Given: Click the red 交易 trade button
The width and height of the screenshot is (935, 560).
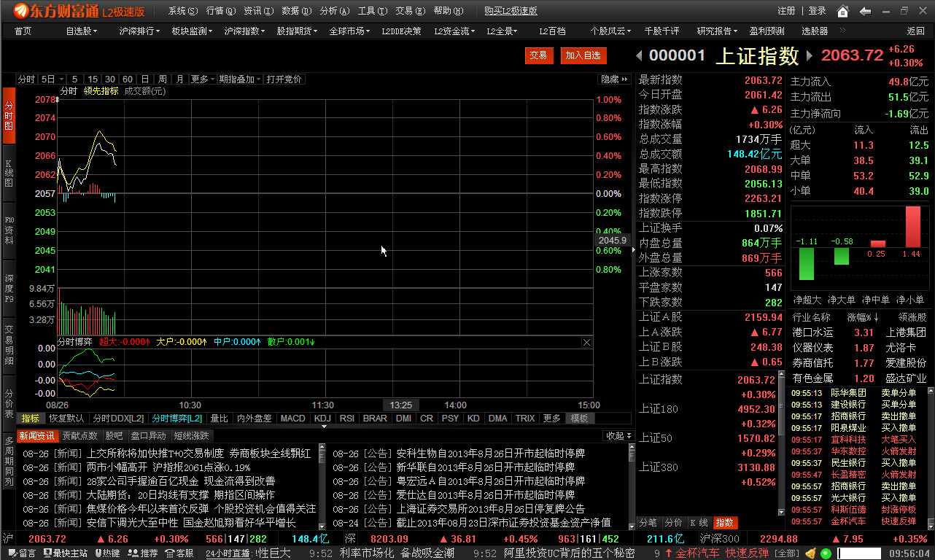Looking at the screenshot, I should click(x=539, y=55).
